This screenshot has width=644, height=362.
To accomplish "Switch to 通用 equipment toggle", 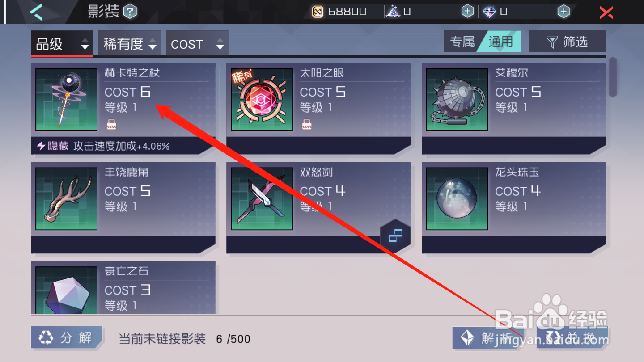I will pos(500,42).
